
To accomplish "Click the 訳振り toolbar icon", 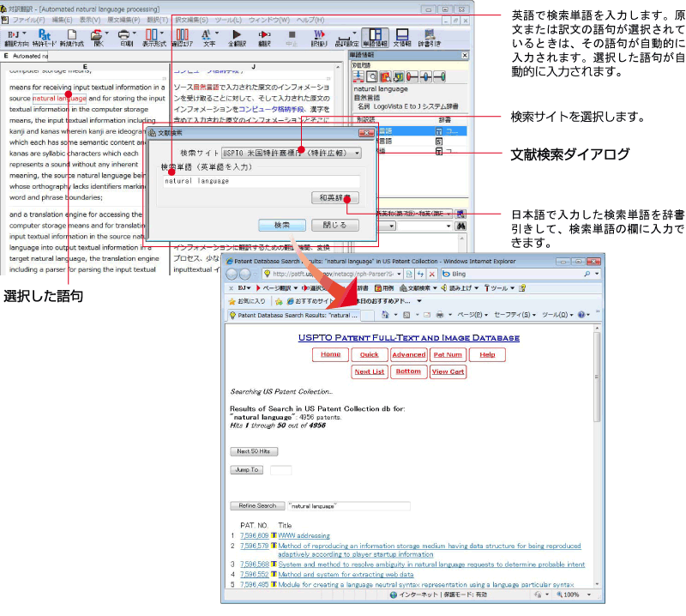I will tap(319, 36).
